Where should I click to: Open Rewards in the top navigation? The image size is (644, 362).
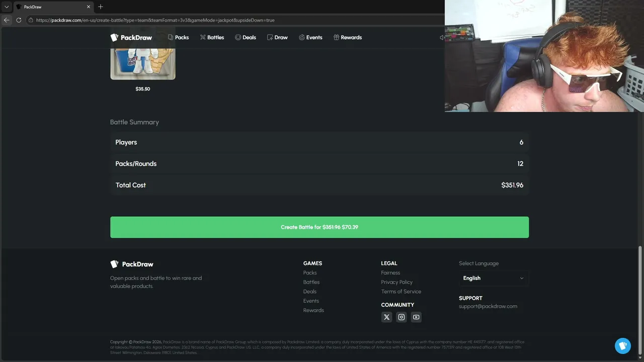point(348,37)
